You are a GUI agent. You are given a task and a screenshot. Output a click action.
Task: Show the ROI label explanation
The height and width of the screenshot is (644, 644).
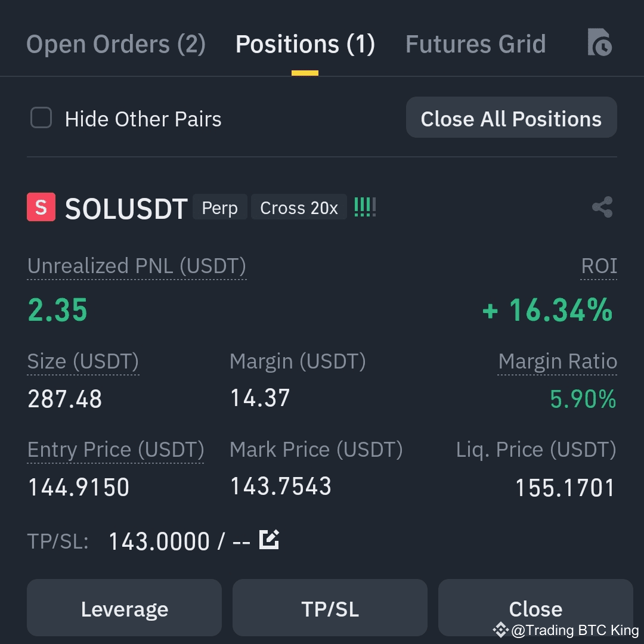(599, 266)
